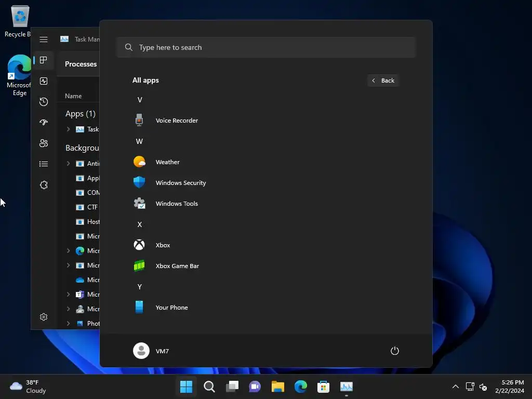Open File Explorer from taskbar
Screen dimensions: 532x399
click(277, 387)
